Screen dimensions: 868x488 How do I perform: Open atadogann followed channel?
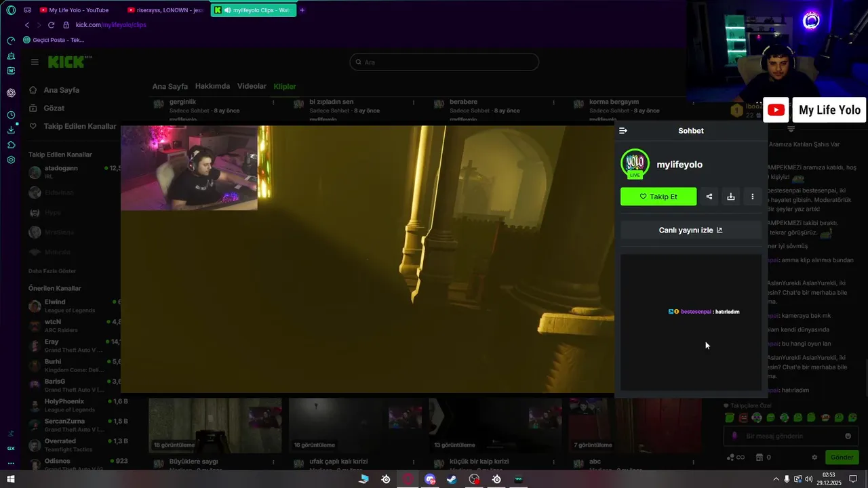click(x=75, y=171)
